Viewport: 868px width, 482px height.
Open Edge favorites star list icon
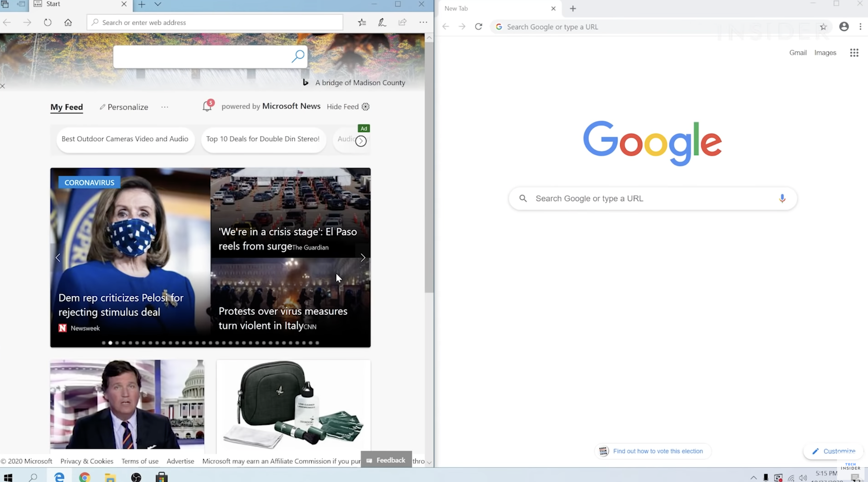(362, 23)
